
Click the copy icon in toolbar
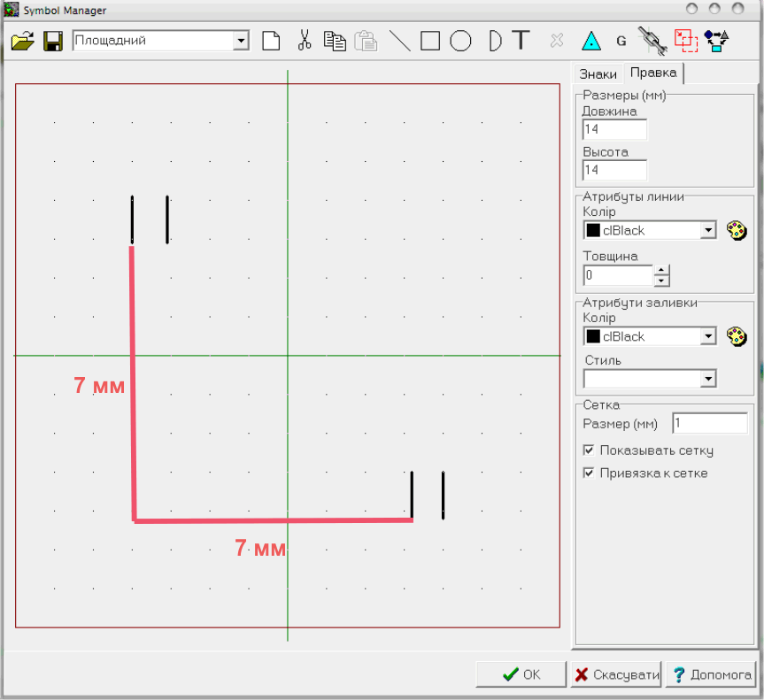[x=335, y=41]
